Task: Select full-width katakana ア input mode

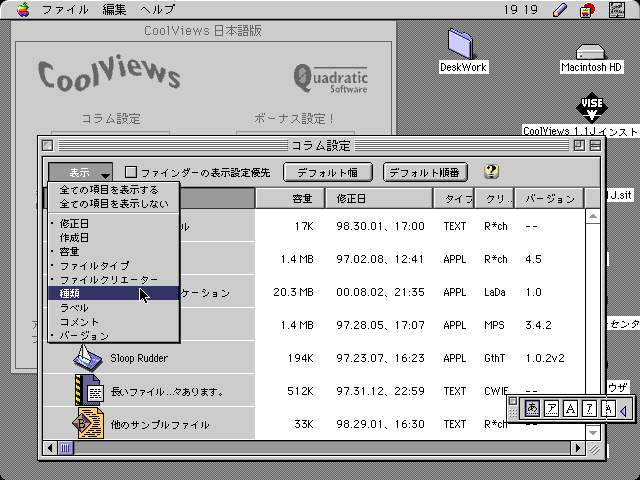Action: coord(551,408)
